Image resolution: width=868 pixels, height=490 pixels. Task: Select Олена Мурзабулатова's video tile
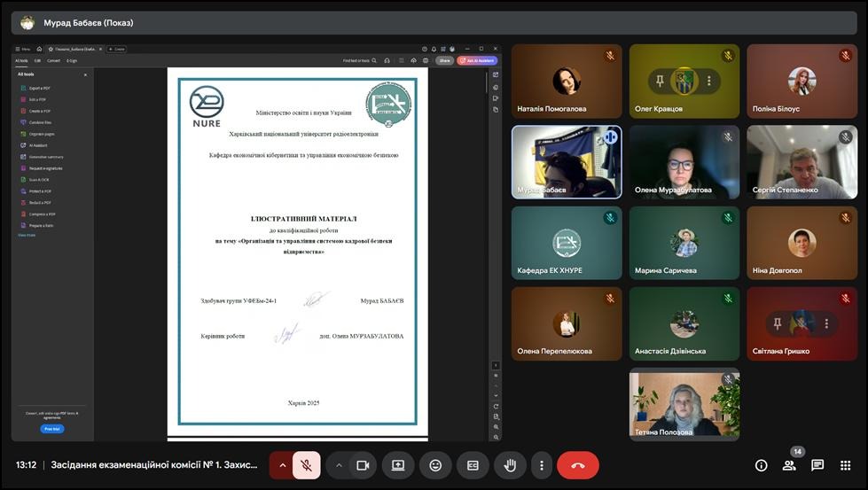point(684,162)
